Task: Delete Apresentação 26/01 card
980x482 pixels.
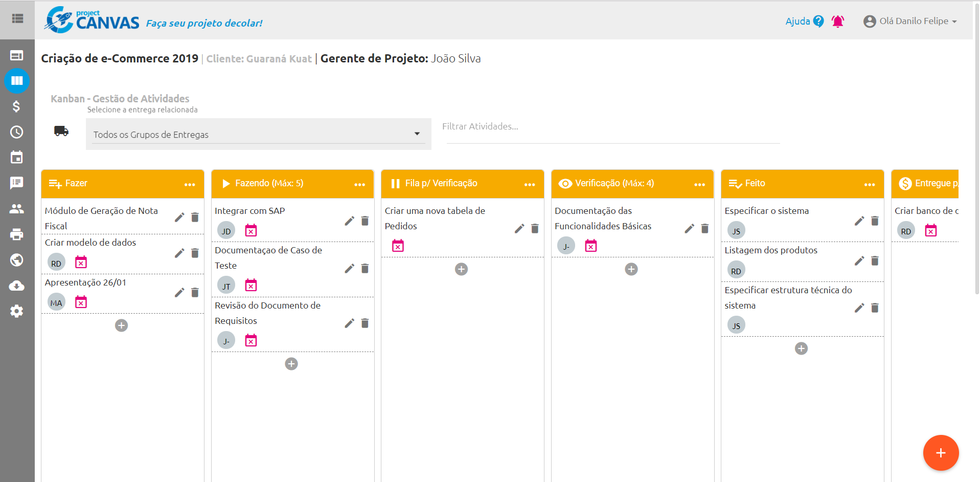Action: point(195,293)
